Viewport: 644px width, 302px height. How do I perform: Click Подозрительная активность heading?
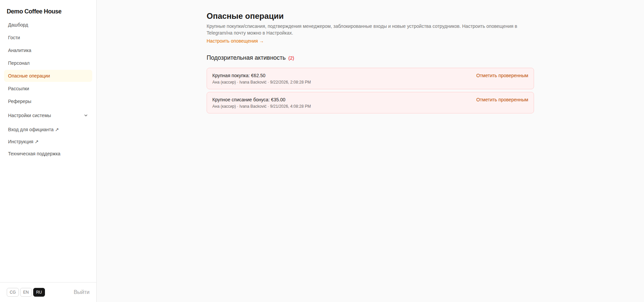click(x=246, y=58)
